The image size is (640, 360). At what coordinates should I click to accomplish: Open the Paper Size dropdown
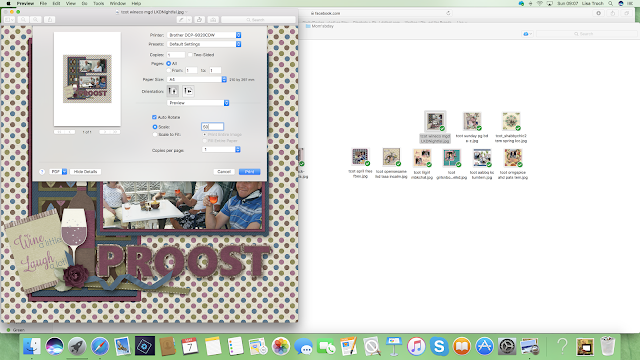pyautogui.click(x=197, y=80)
